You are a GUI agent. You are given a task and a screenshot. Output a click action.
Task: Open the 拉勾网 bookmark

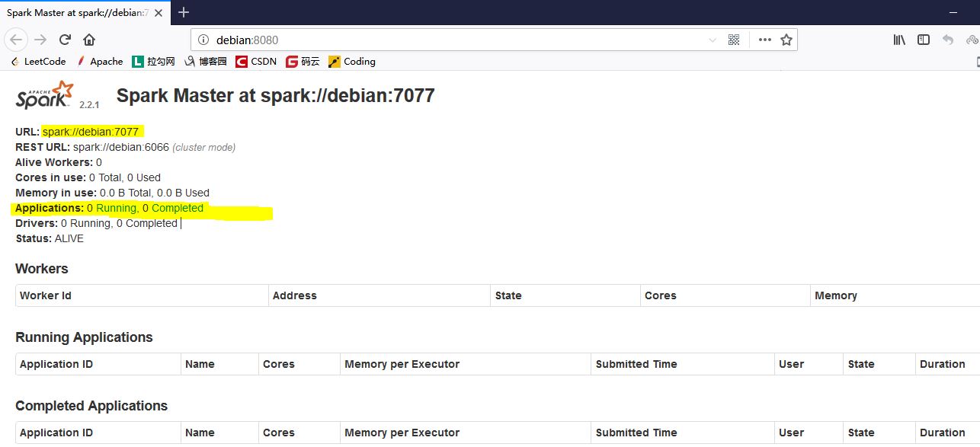[x=154, y=62]
